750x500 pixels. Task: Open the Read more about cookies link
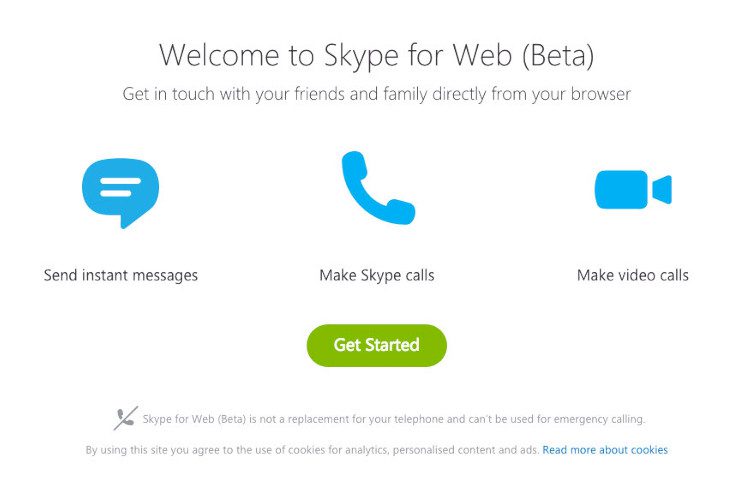click(x=605, y=450)
